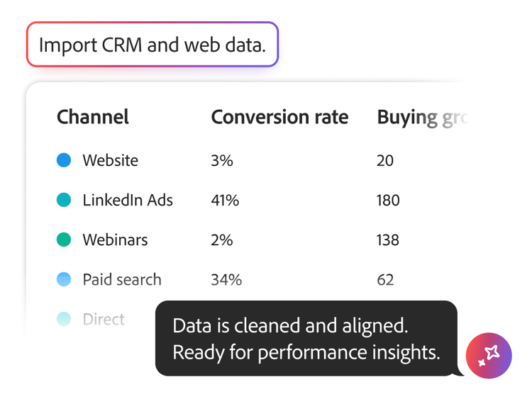
Task: Sort by the Conversion rate column header
Action: 279,117
